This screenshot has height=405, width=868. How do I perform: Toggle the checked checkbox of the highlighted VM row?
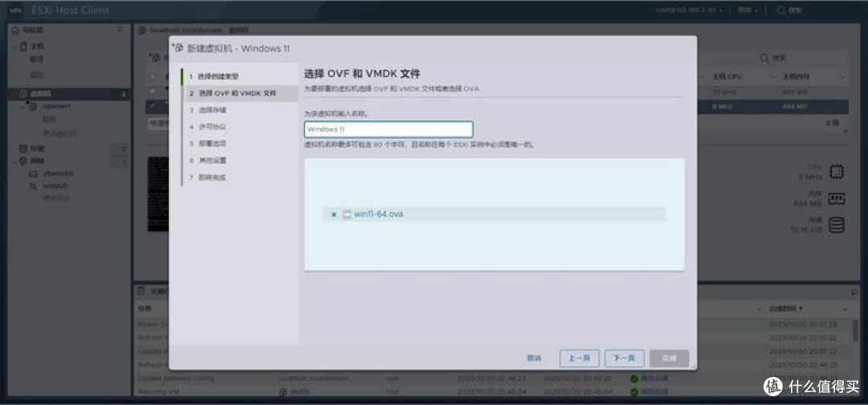coord(153,106)
